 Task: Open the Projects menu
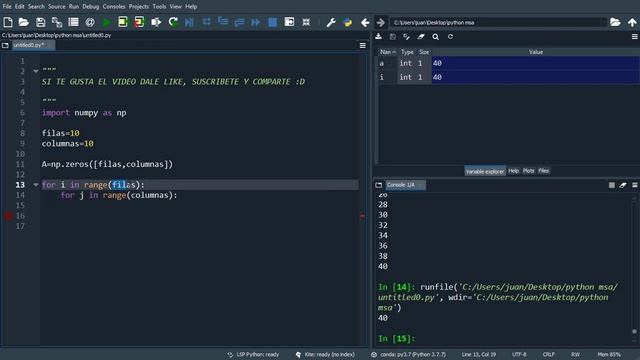click(x=139, y=7)
